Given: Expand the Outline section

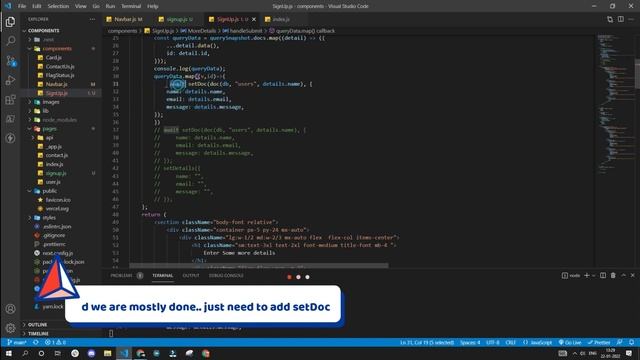Looking at the screenshot, I should tap(37, 324).
